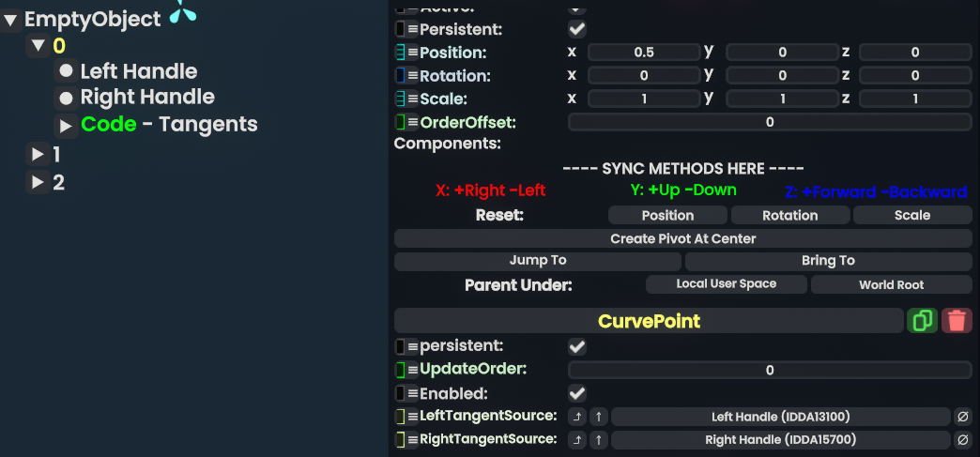Click the Jump To button
The width and height of the screenshot is (980, 457).
point(538,261)
